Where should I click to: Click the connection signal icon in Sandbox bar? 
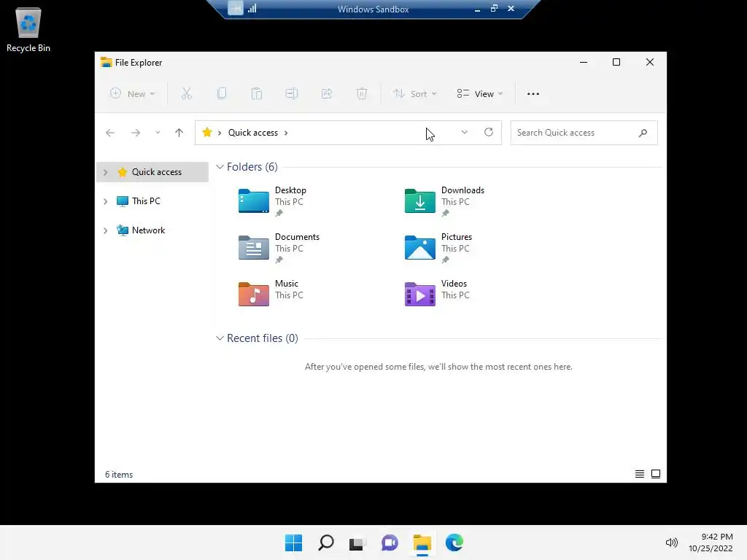point(252,8)
